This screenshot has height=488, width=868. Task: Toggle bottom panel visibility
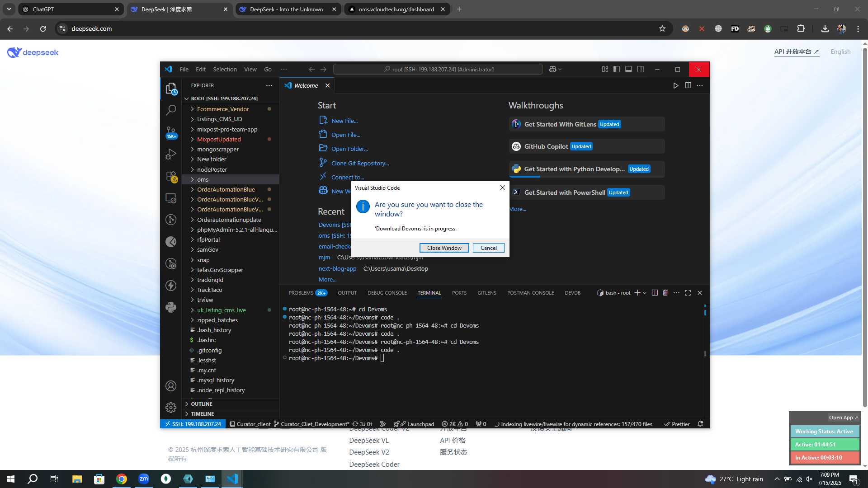[x=628, y=69]
